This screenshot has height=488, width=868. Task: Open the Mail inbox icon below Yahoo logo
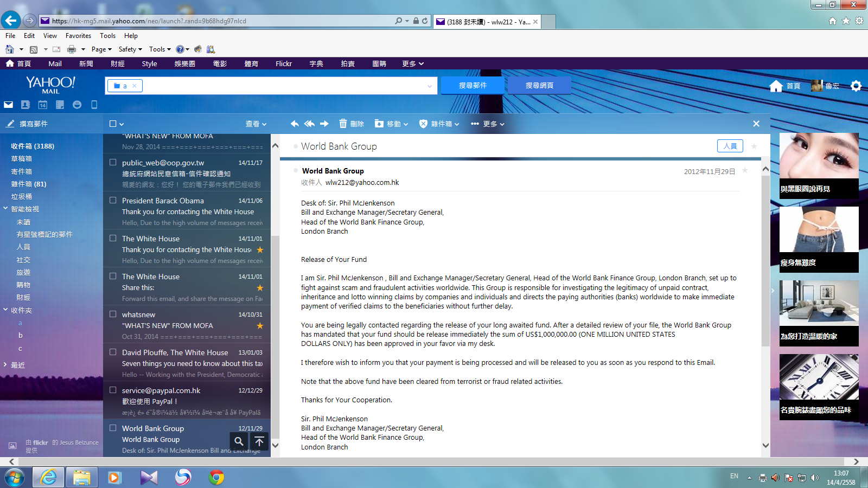pos(8,105)
